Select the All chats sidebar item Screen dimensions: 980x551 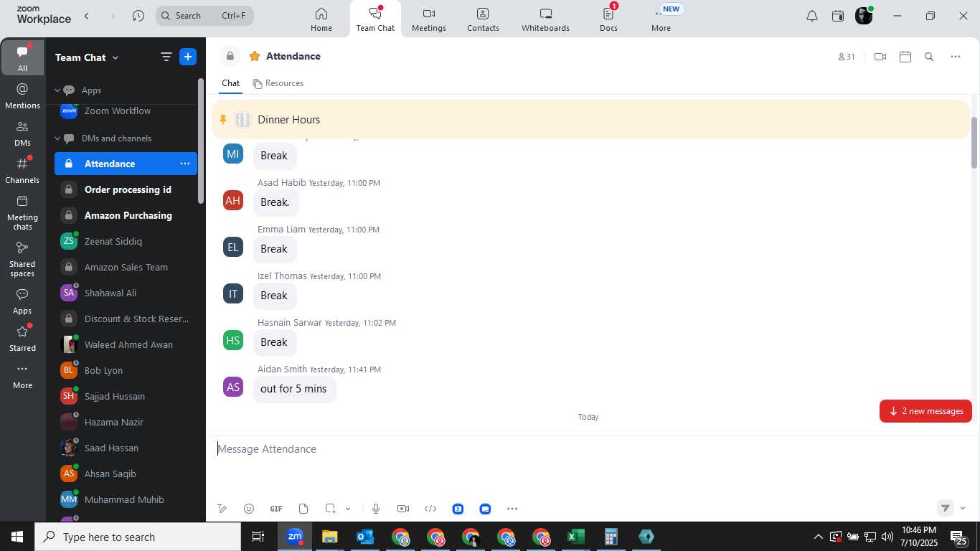coord(22,57)
